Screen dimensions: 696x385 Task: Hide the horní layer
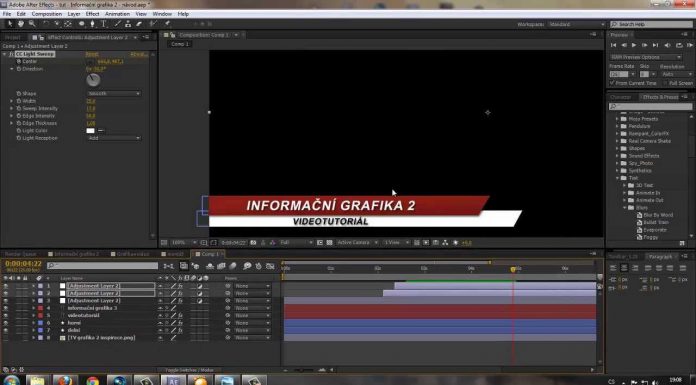pos(5,323)
